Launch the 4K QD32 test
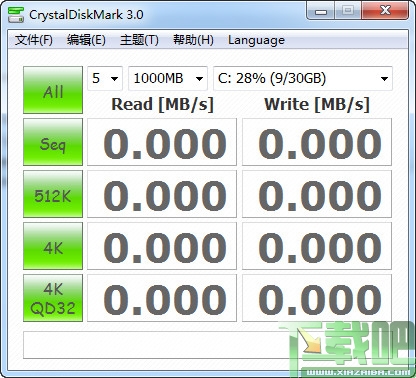This screenshot has height=378, width=416. click(x=53, y=298)
